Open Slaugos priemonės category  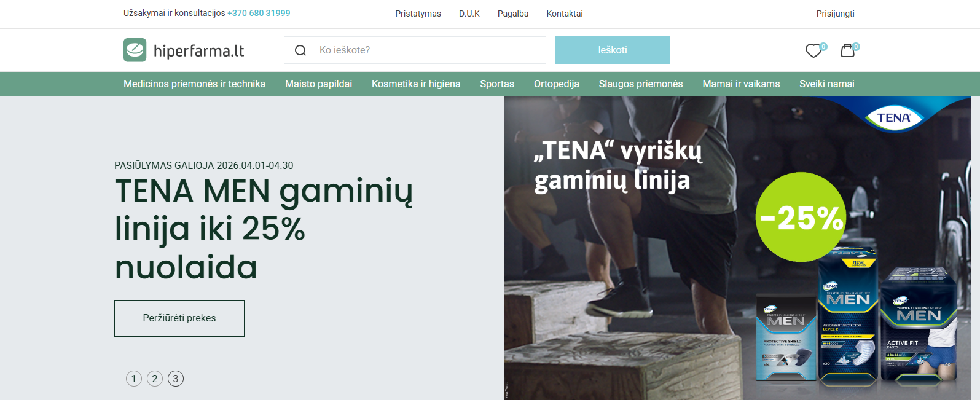pyautogui.click(x=641, y=84)
